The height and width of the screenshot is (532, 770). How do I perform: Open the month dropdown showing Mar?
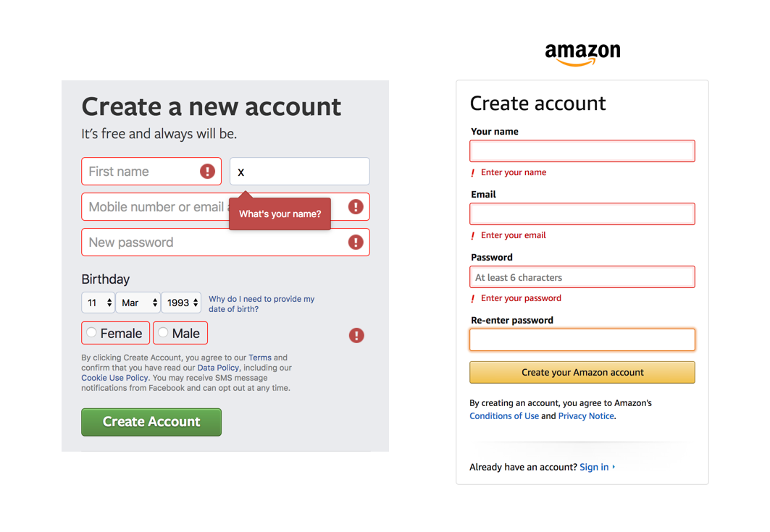(x=138, y=303)
